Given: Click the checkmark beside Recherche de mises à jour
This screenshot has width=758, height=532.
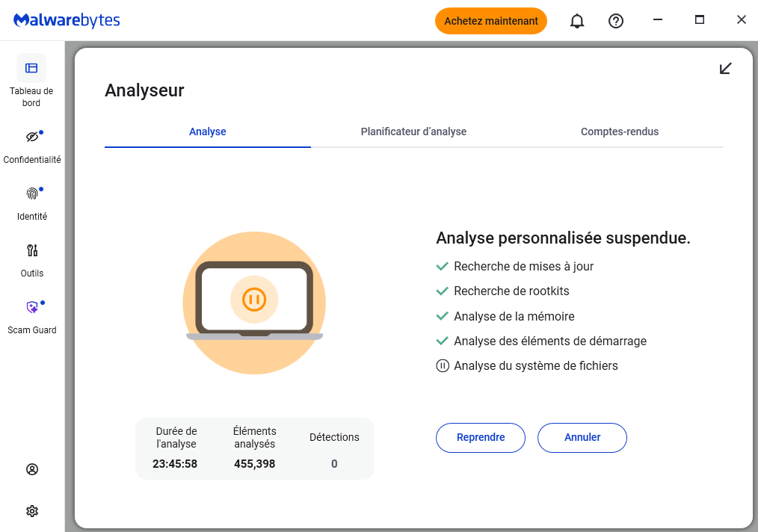Looking at the screenshot, I should 443,266.
